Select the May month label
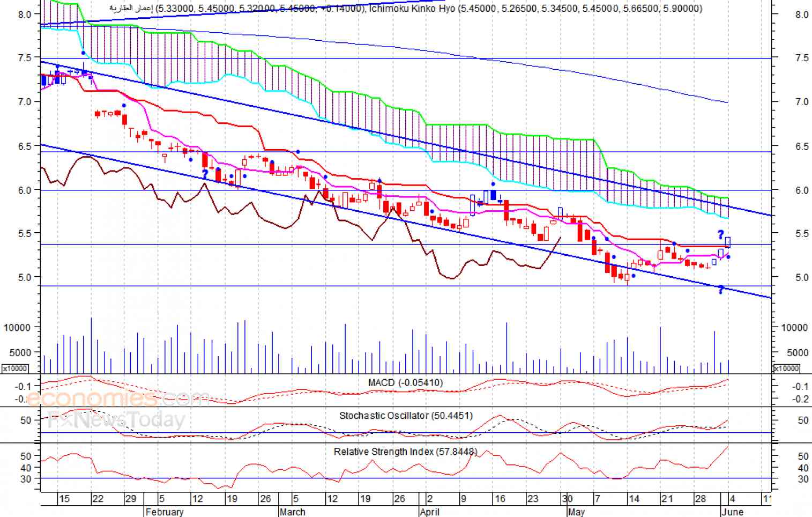 pos(576,512)
